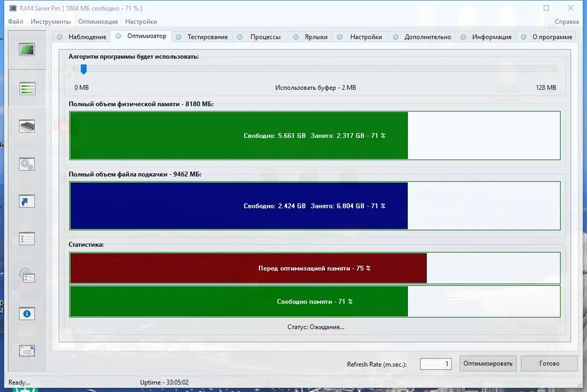Image resolution: width=587 pixels, height=392 pixels.
Task: Click the Refresh Rate input field
Action: 436,364
